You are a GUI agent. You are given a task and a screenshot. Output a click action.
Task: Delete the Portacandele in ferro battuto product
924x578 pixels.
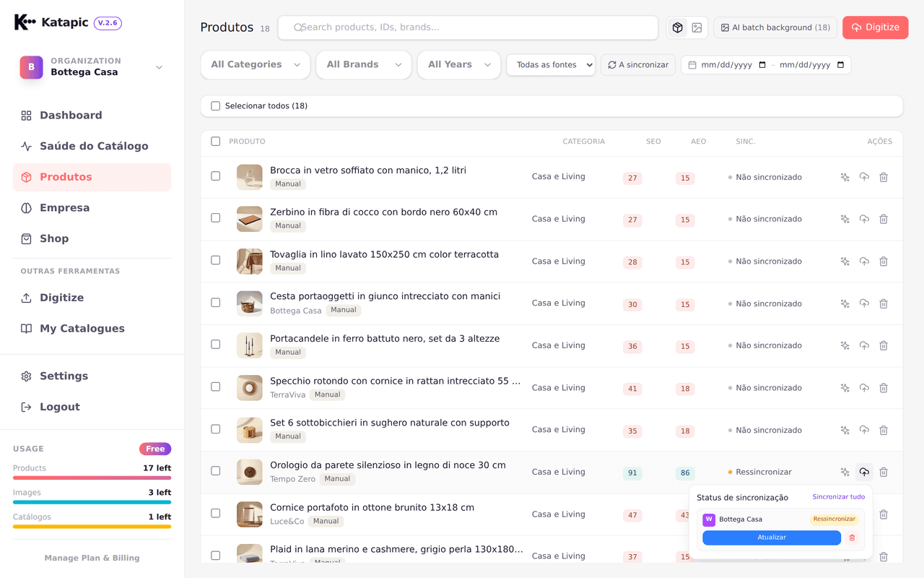coord(884,345)
